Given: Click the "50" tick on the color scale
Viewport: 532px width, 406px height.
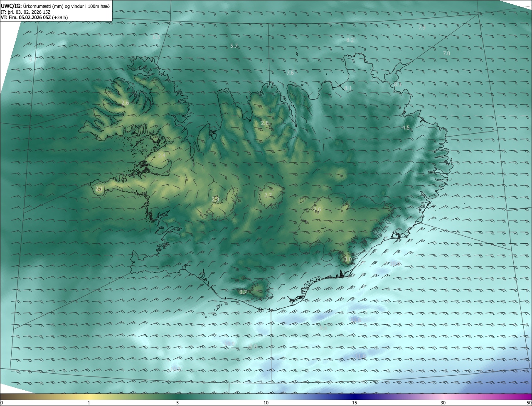Looking at the screenshot, I should [529, 403].
